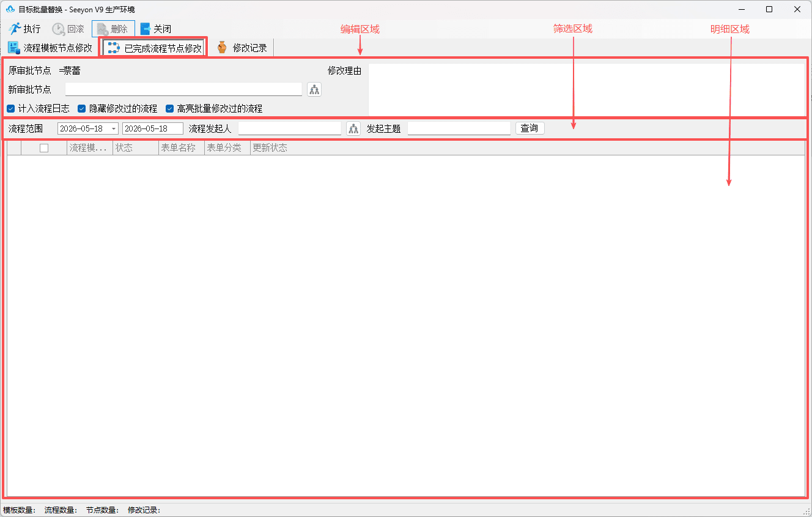Focus the 新审批节点 input field

(x=183, y=89)
